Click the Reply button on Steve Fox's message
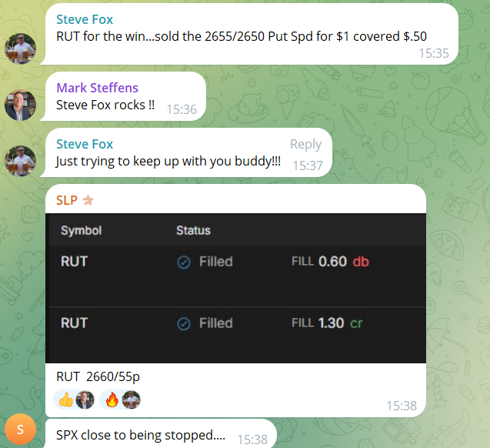Image resolution: width=490 pixels, height=448 pixels. click(x=305, y=144)
